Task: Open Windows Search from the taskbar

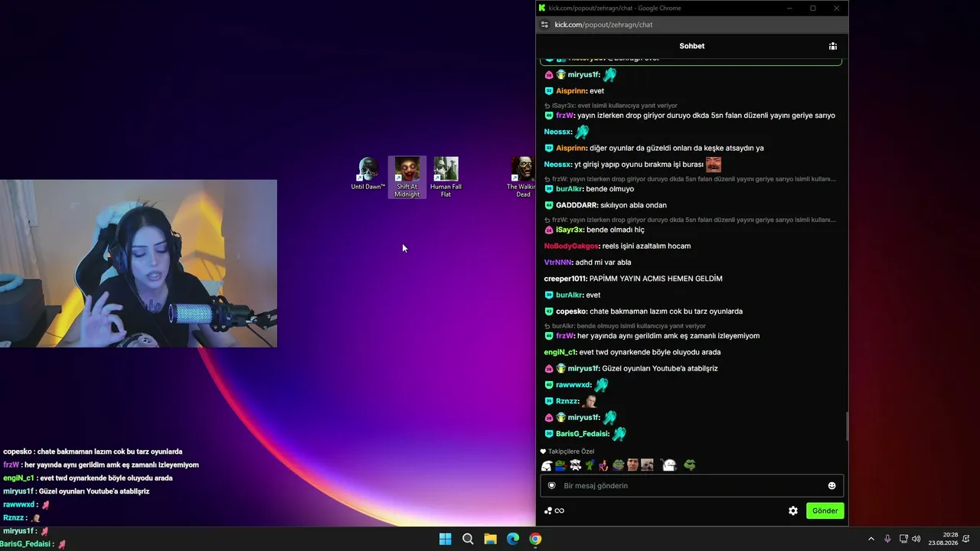Action: [468, 539]
